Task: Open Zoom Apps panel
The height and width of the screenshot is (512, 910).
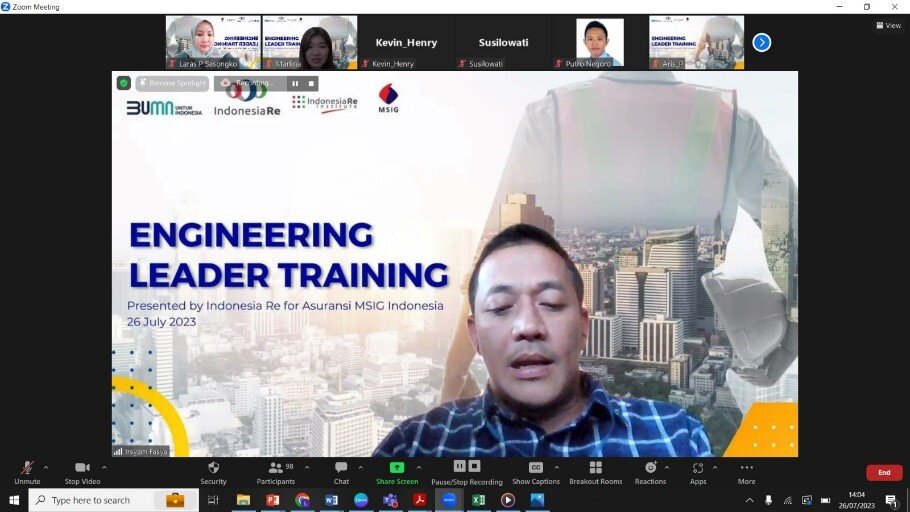Action: point(698,473)
